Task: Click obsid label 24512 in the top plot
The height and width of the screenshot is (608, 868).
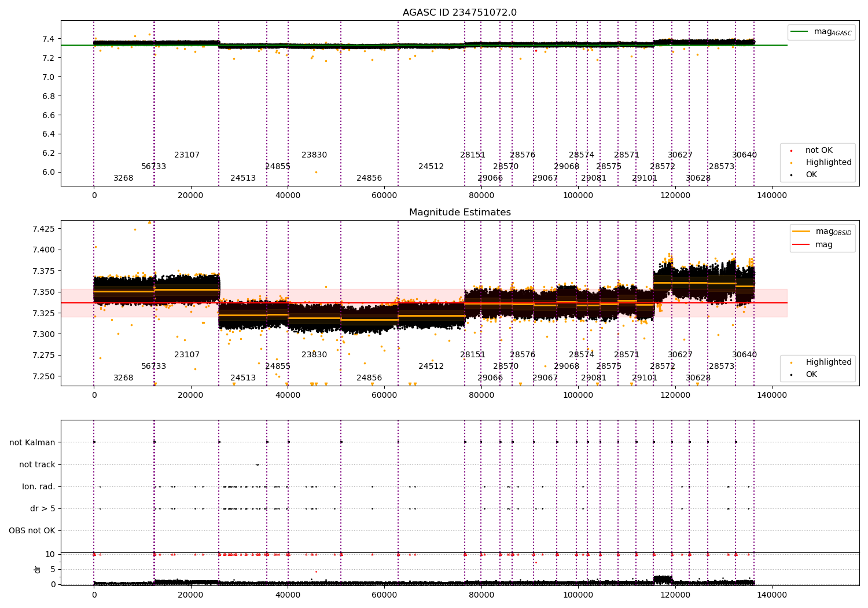Action: [431, 167]
